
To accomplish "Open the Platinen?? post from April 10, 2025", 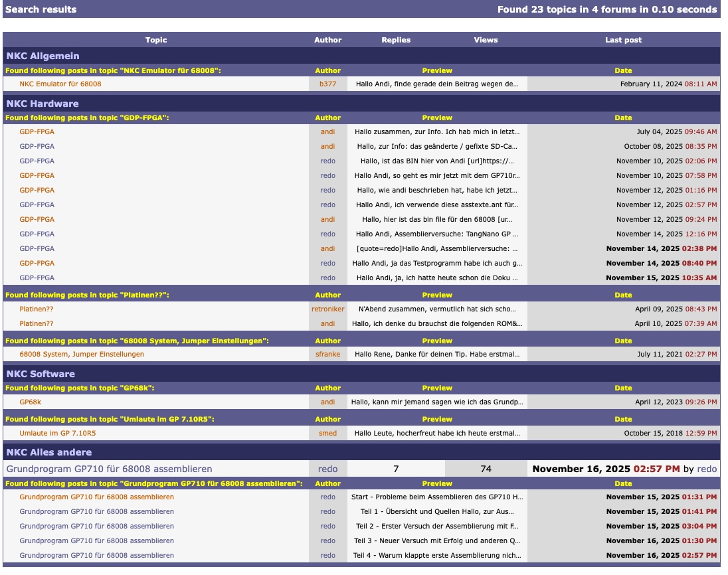I will tap(37, 324).
